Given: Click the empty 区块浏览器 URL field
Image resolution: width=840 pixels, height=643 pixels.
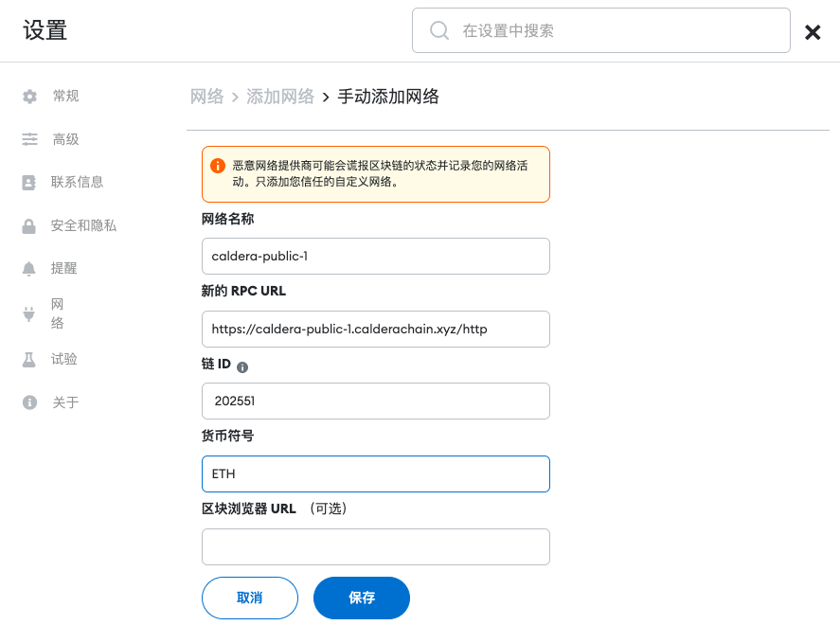Looking at the screenshot, I should pyautogui.click(x=375, y=546).
